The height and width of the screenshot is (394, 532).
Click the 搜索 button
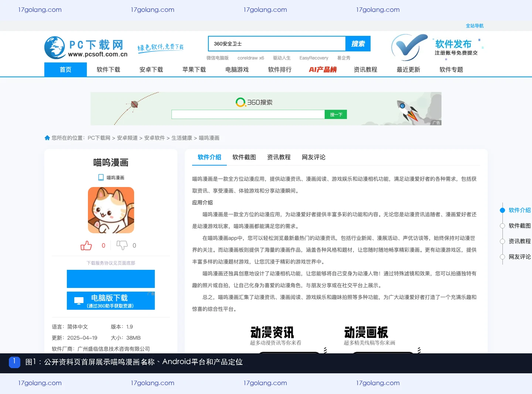[358, 44]
